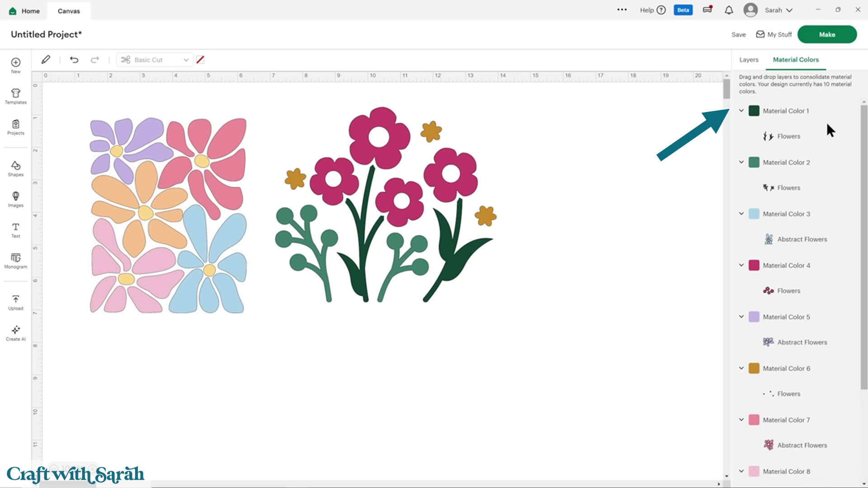This screenshot has height=488, width=868.
Task: Click the Undo arrow
Action: 74,60
